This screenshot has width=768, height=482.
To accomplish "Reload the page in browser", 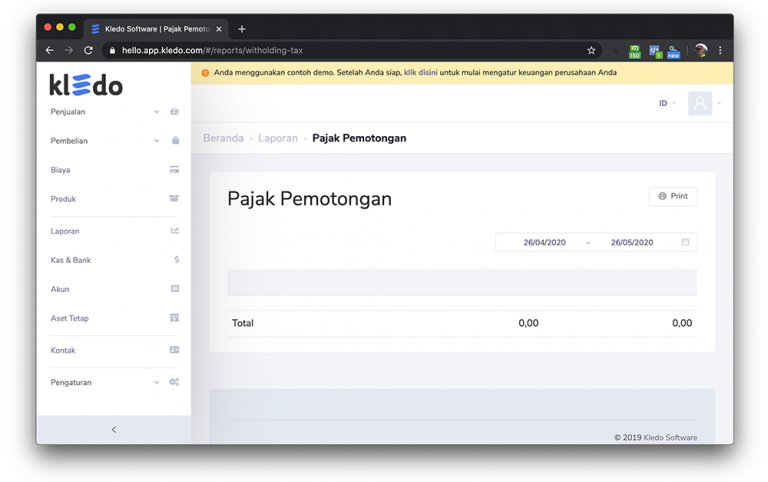I will [88, 50].
